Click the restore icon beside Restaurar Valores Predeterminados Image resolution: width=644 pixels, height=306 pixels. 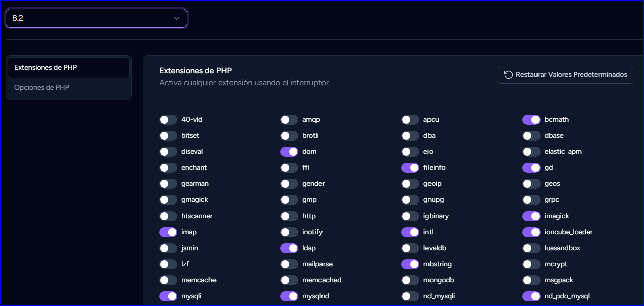click(508, 75)
